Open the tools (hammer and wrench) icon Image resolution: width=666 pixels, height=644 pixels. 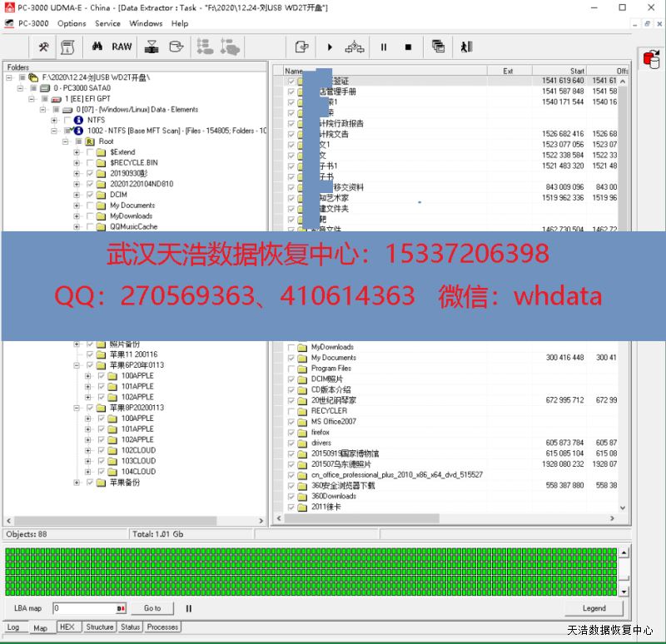pyautogui.click(x=44, y=47)
